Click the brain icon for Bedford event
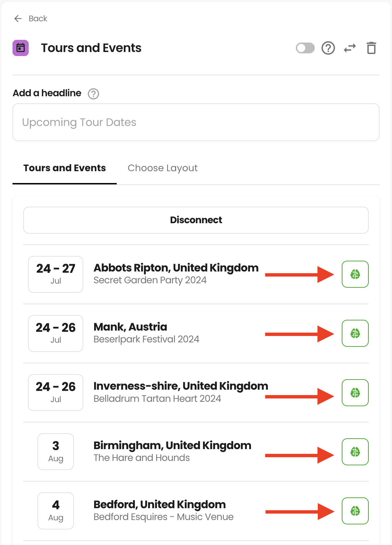 [x=355, y=511]
